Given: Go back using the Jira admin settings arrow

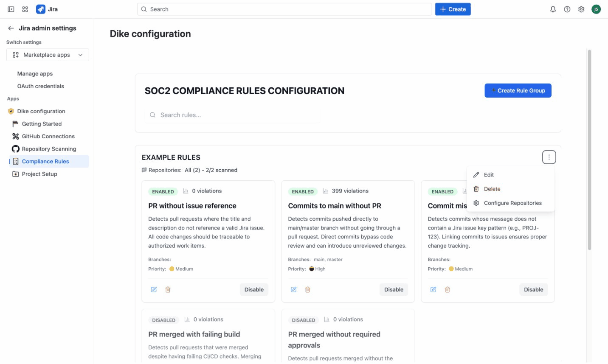Looking at the screenshot, I should click(11, 28).
